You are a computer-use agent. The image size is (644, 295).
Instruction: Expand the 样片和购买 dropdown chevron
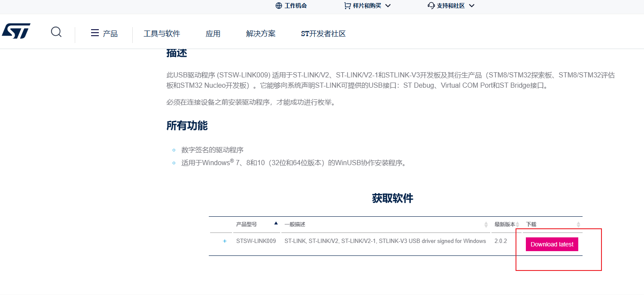[388, 6]
